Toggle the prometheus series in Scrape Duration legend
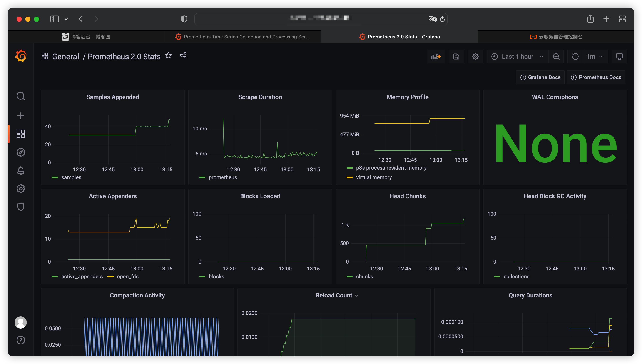The height and width of the screenshot is (364, 642). (x=223, y=177)
